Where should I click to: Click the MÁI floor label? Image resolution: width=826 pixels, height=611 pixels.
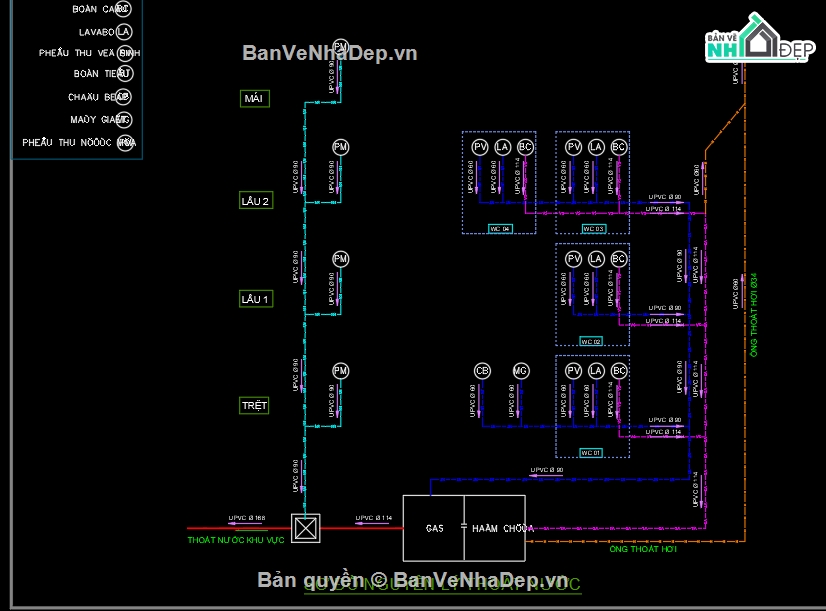254,98
